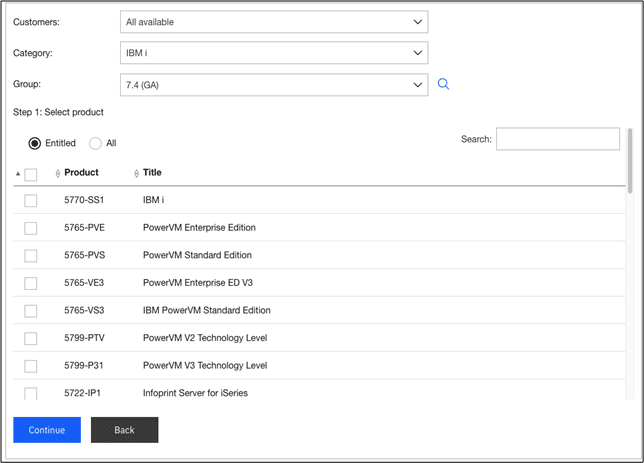
Task: Check the select-all header checkbox
Action: coord(31,174)
